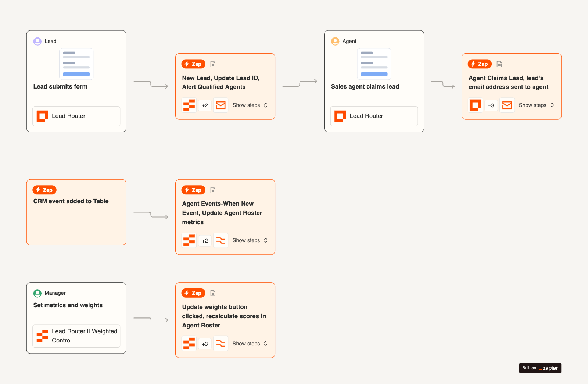Viewport: 588px width, 384px height.
Task: Select the Manager avatar icon
Action: click(x=37, y=293)
